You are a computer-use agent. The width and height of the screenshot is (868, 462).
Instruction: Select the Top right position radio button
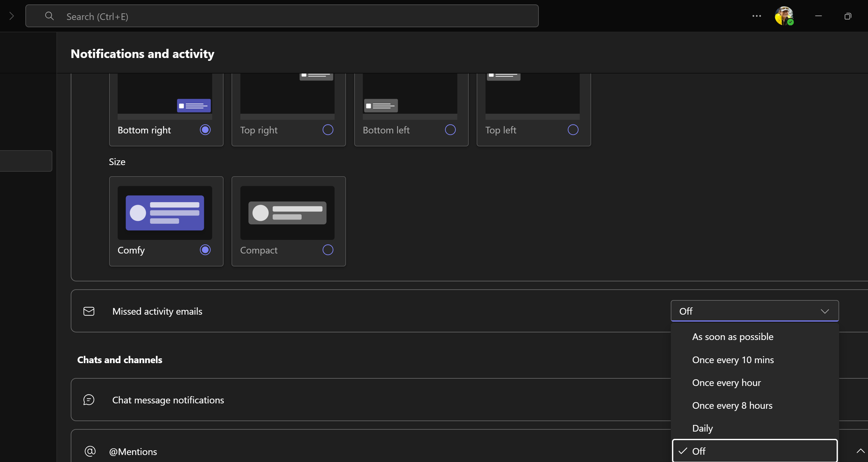point(328,130)
